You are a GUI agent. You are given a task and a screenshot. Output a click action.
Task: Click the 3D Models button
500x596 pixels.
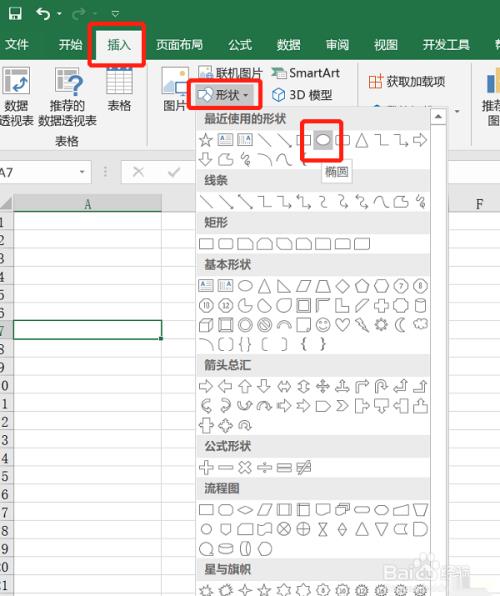302,95
